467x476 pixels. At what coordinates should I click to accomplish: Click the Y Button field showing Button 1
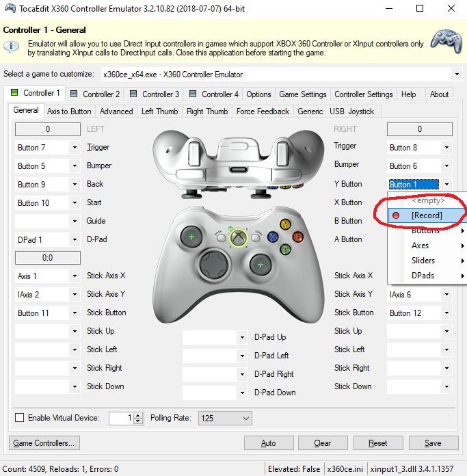point(414,184)
